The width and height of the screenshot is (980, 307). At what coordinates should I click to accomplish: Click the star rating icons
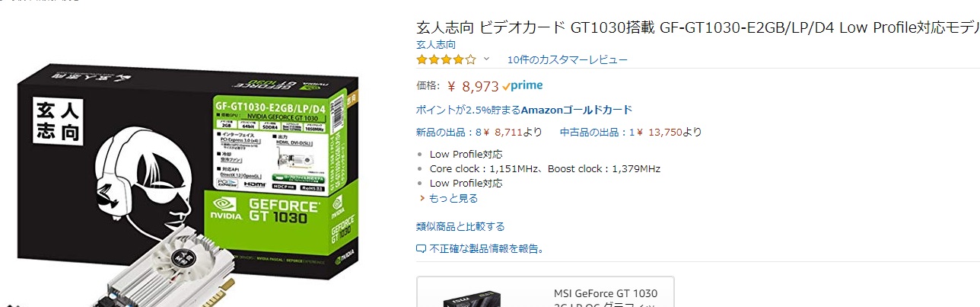(x=446, y=59)
